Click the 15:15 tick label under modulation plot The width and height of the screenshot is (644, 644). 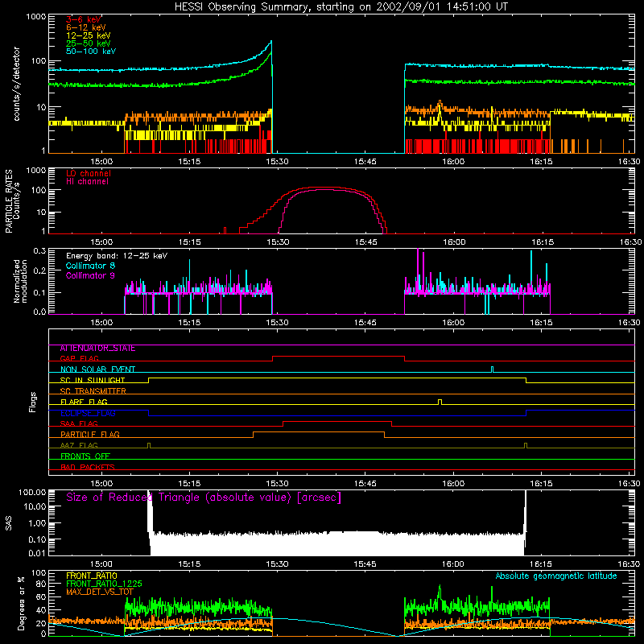(x=189, y=323)
